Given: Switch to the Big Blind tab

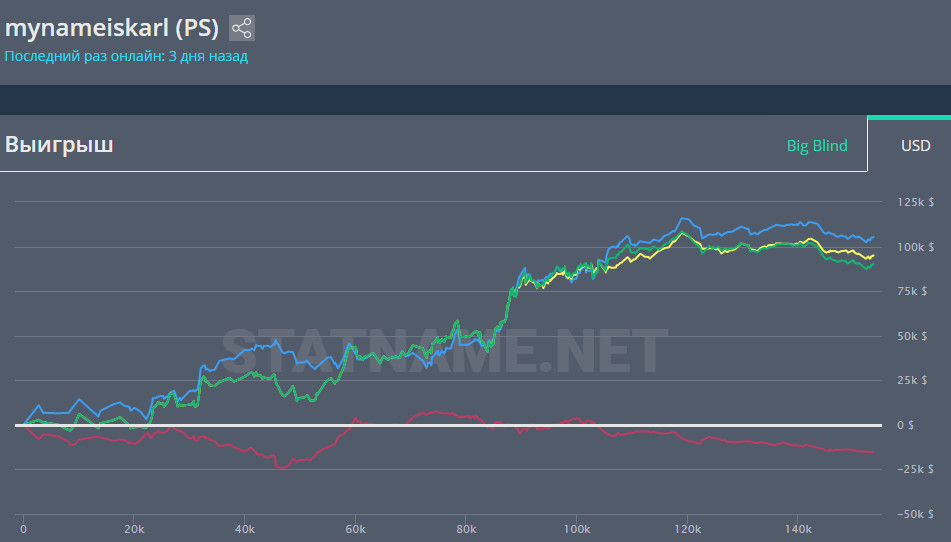Looking at the screenshot, I should (x=816, y=146).
